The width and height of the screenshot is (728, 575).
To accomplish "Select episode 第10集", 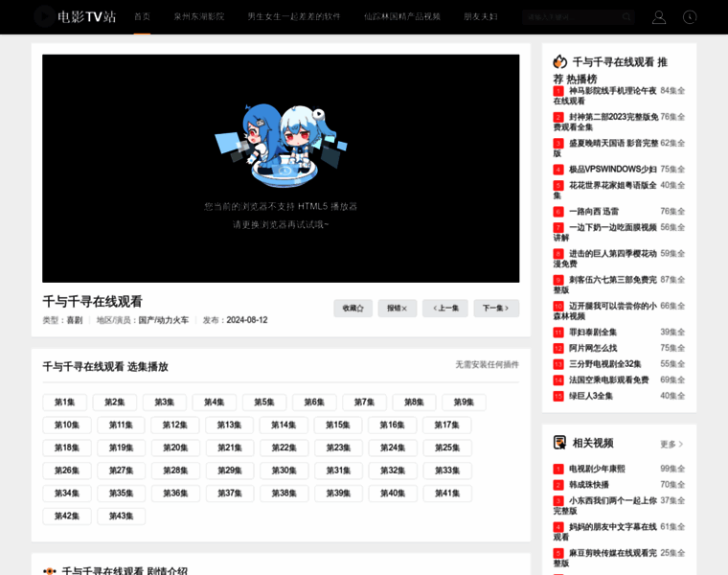I will [67, 425].
